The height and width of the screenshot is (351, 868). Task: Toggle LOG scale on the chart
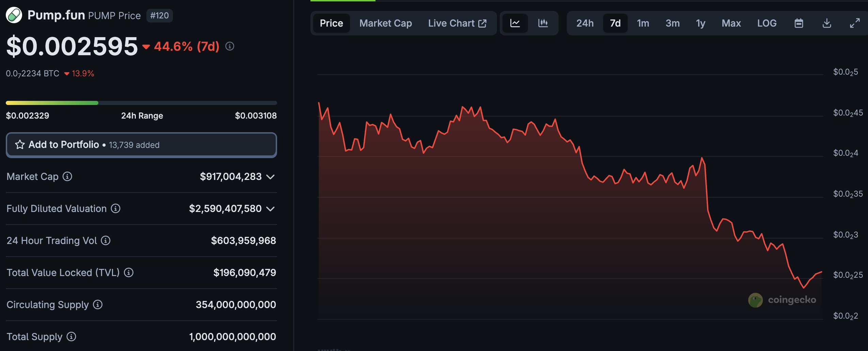(767, 23)
